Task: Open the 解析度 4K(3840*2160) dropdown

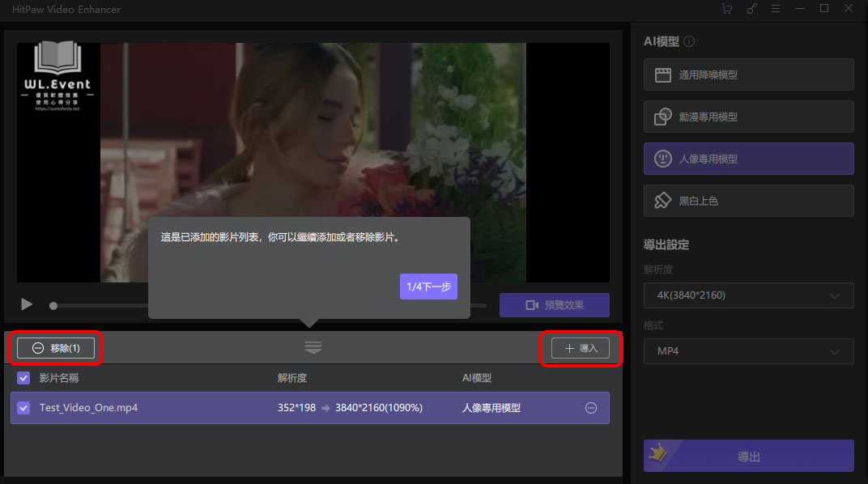Action: [x=748, y=295]
